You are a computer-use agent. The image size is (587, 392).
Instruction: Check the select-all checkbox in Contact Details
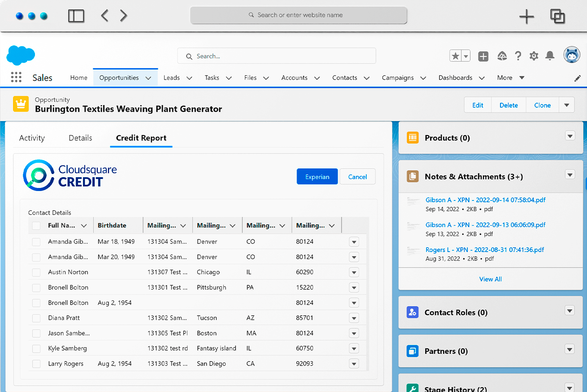tap(36, 225)
